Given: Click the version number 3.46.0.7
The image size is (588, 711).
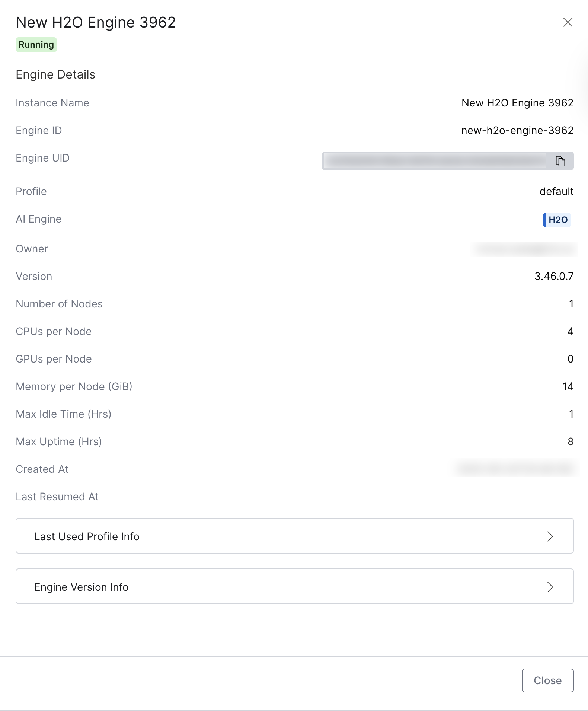Looking at the screenshot, I should (554, 276).
